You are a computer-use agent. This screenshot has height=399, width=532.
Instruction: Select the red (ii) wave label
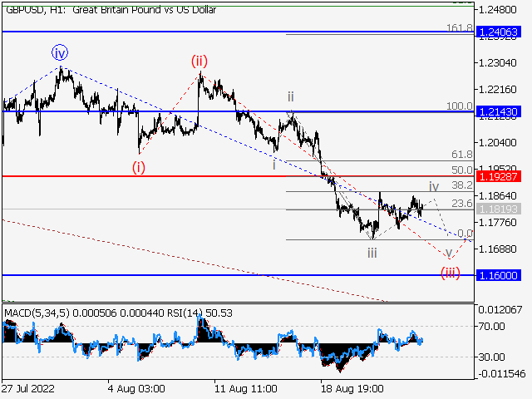(x=199, y=61)
